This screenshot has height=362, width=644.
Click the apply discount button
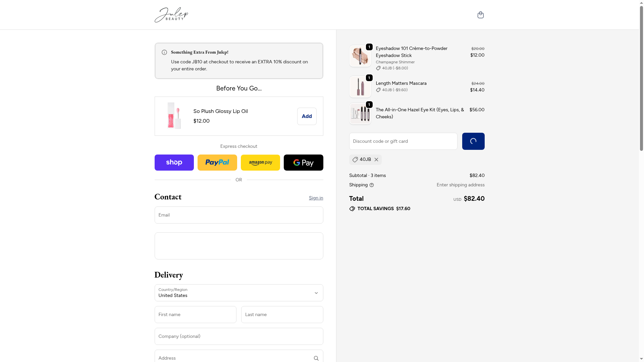tap(473, 141)
